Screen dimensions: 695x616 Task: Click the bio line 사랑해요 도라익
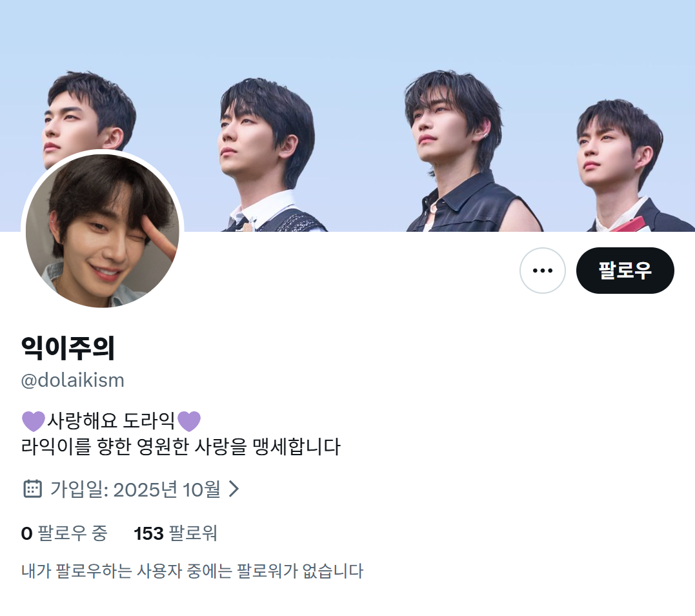111,421
